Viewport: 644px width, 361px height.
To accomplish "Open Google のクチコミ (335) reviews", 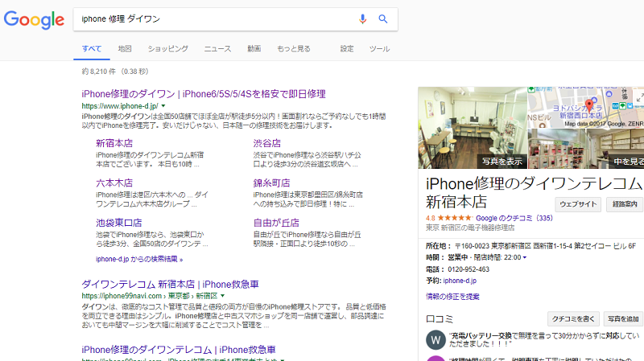I will pyautogui.click(x=514, y=218).
